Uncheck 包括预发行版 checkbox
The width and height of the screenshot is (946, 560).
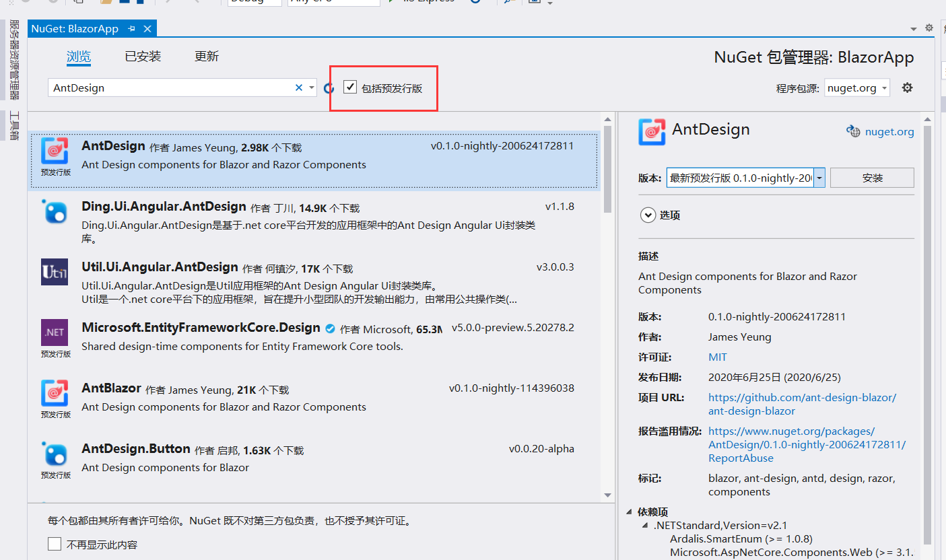click(x=350, y=87)
